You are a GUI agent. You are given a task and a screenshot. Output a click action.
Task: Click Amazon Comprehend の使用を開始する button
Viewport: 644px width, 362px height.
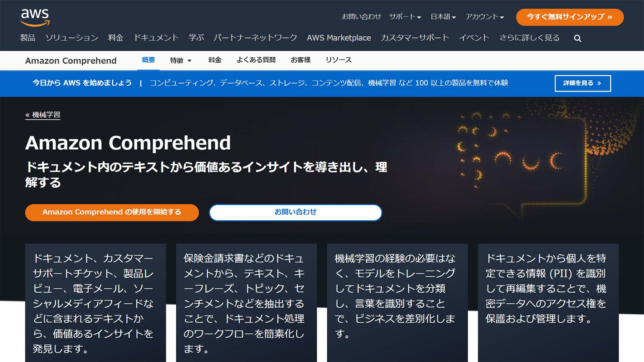112,212
